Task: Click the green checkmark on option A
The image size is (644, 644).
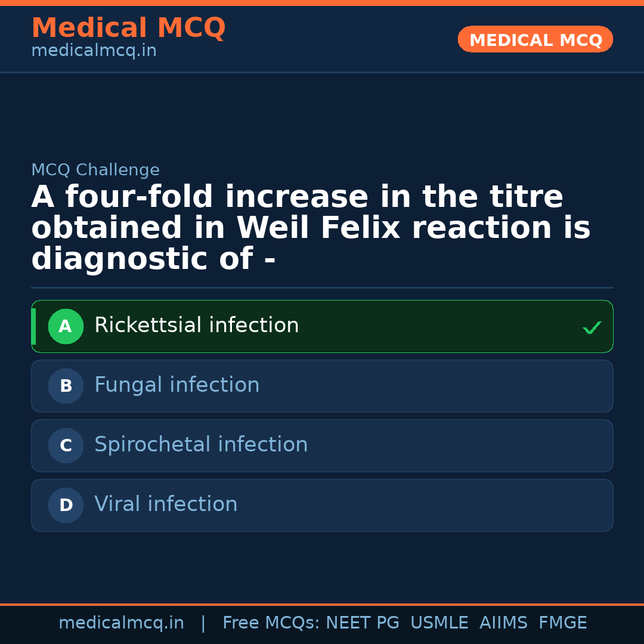Action: point(592,327)
